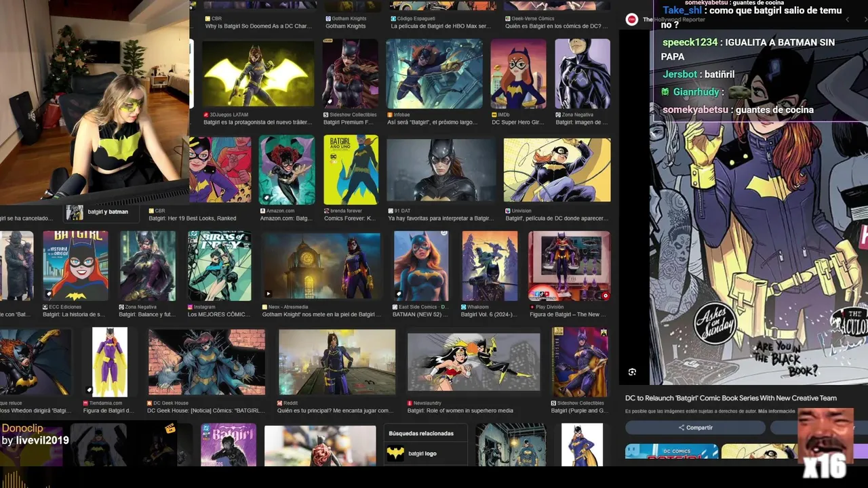This screenshot has width=868, height=488.
Task: Click the East Side Comics favicon
Action: 395,307
